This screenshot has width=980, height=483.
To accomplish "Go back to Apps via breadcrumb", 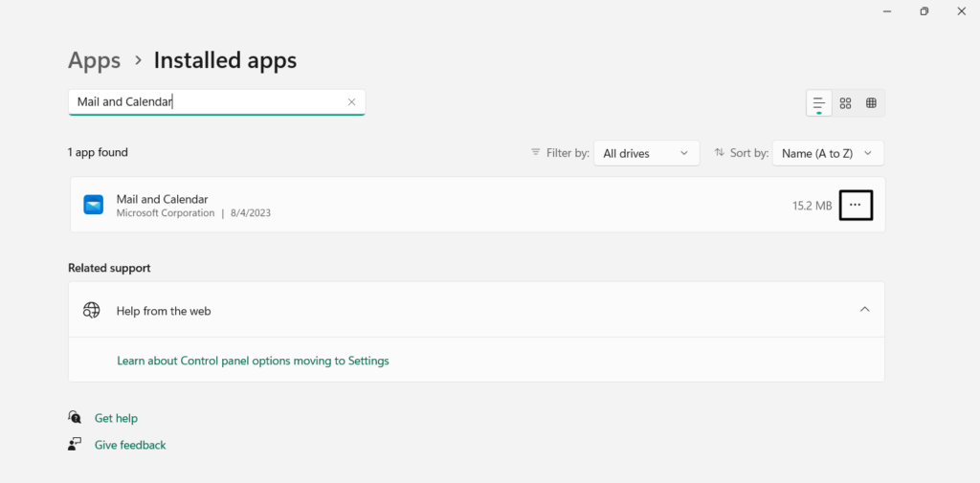I will tap(94, 60).
